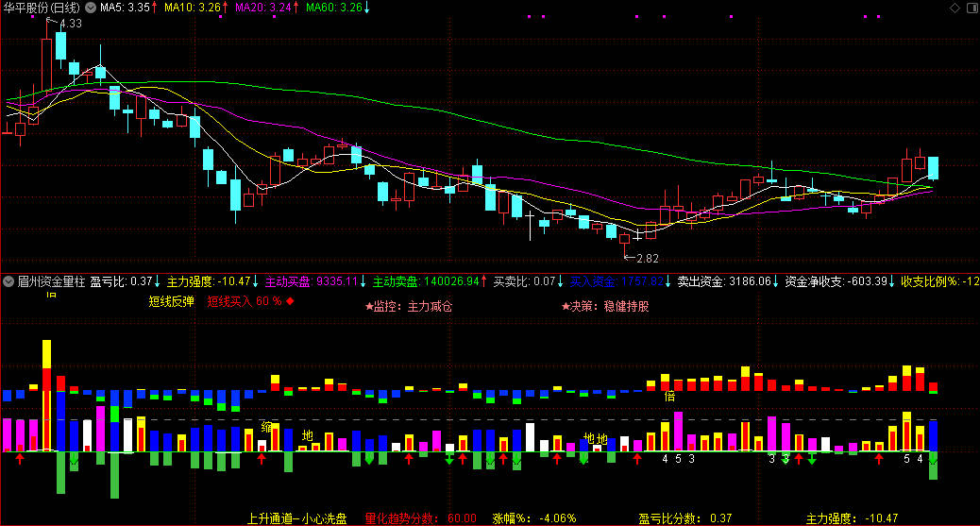
Task: Click the ★决策:稳健持股 label
Action: coord(605,307)
